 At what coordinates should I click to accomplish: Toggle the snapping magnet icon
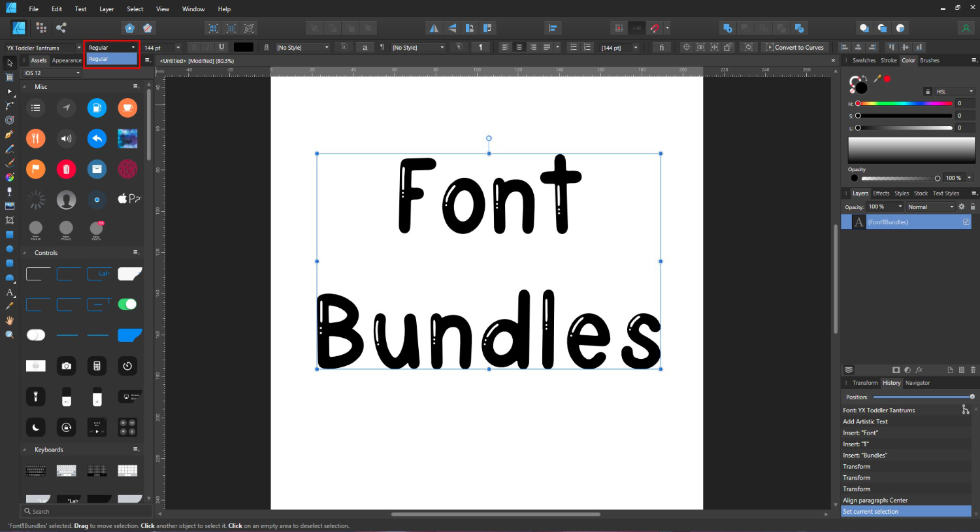(655, 28)
